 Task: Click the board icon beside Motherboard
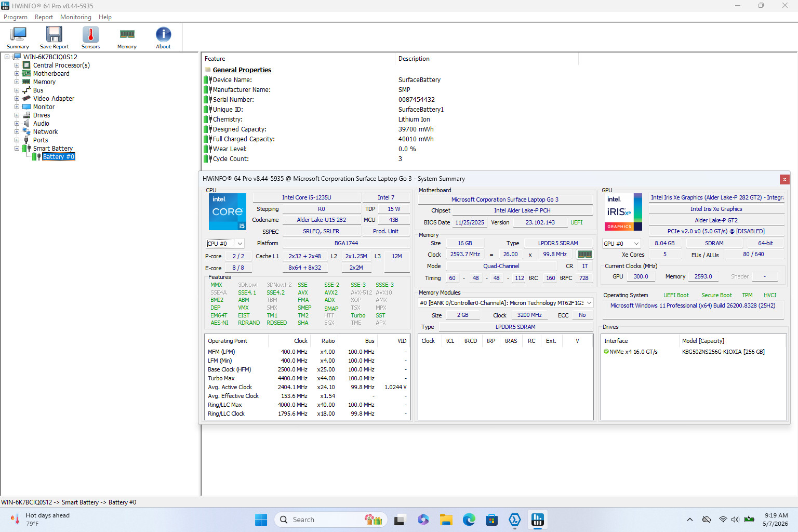(x=26, y=74)
